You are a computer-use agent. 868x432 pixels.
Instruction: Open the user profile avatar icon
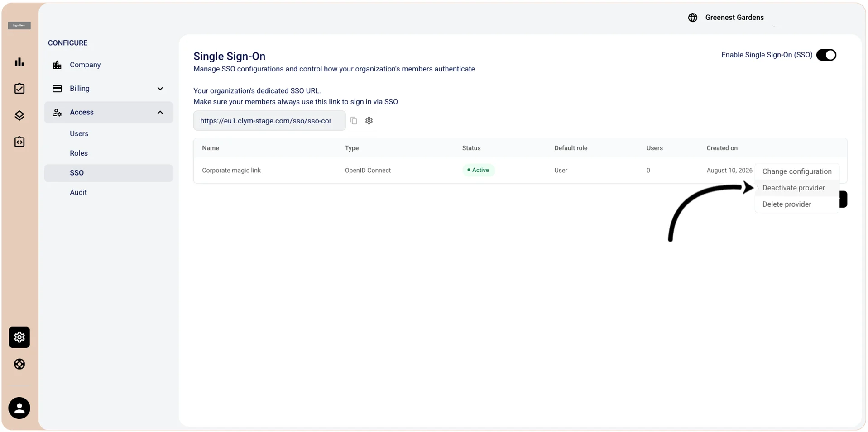click(19, 408)
